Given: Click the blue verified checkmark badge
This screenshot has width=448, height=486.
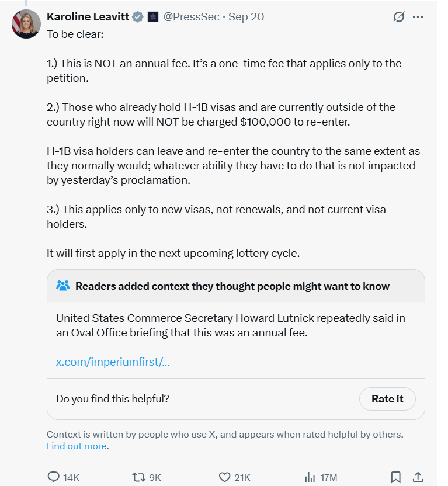Looking at the screenshot, I should (x=137, y=17).
